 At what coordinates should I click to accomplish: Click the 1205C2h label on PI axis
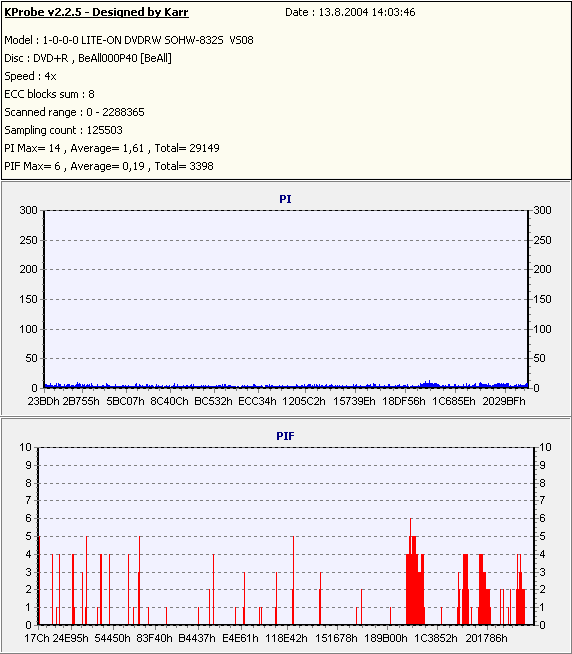click(304, 401)
